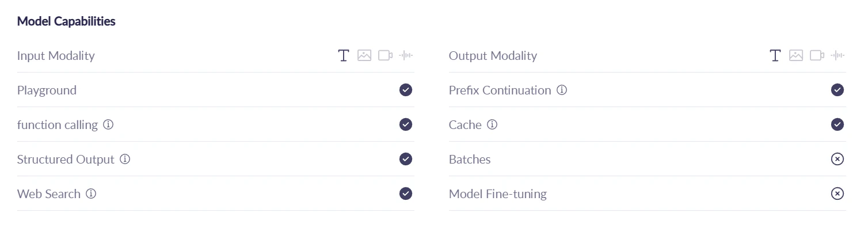
Task: Click the output modality image icon
Action: pos(796,56)
